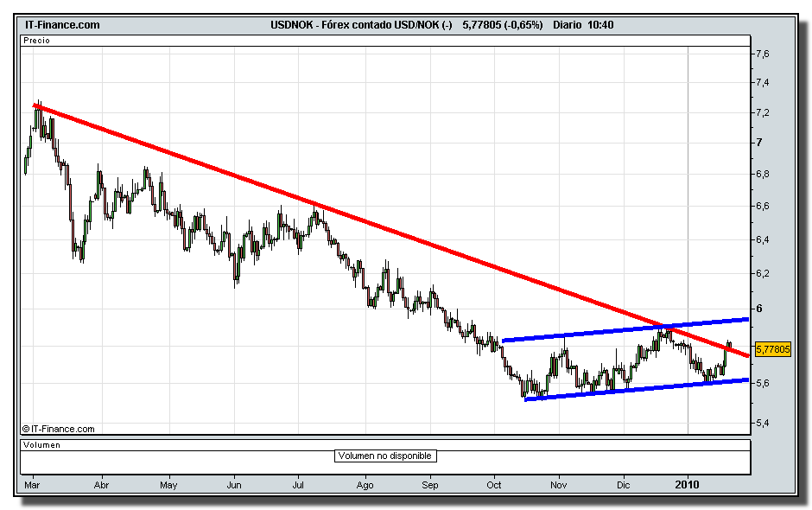Image resolution: width=812 pixels, height=510 pixels.
Task: Click the 6,8 price axis label
Action: pyautogui.click(x=762, y=174)
